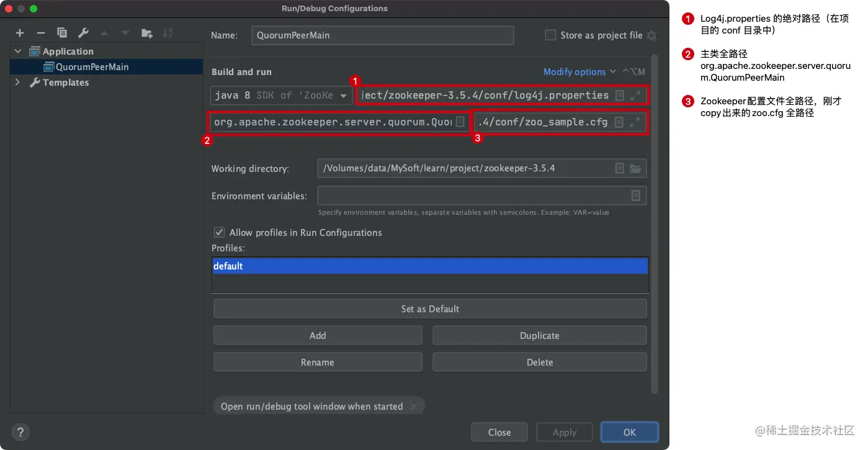Copy the configuration using the copy icon
The image size is (868, 450).
coord(62,33)
